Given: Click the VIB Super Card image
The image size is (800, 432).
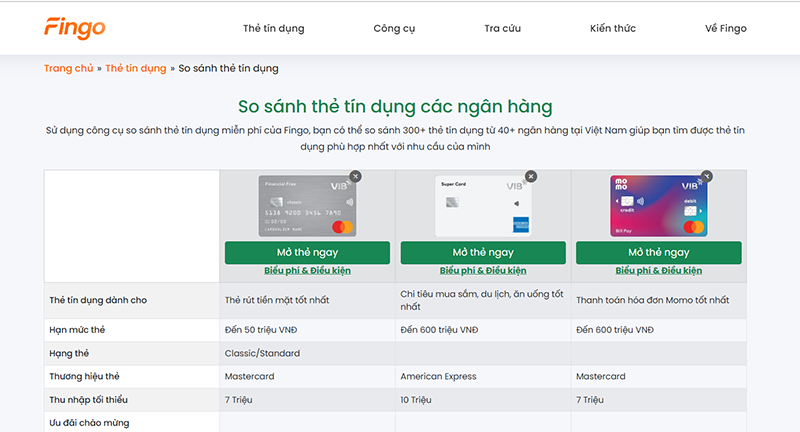Looking at the screenshot, I should point(483,206).
